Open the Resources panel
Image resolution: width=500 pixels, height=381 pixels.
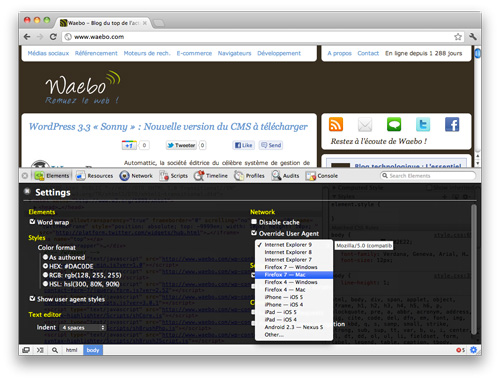pyautogui.click(x=94, y=176)
